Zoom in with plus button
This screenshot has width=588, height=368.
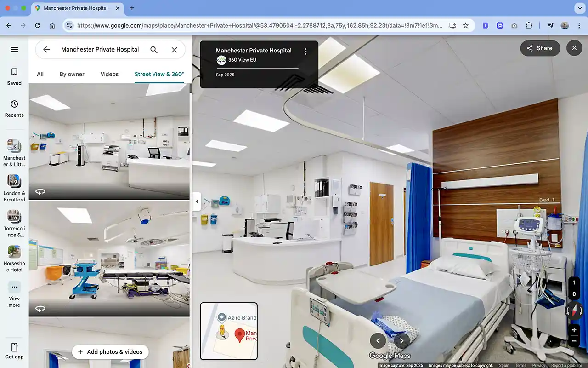pos(574,330)
